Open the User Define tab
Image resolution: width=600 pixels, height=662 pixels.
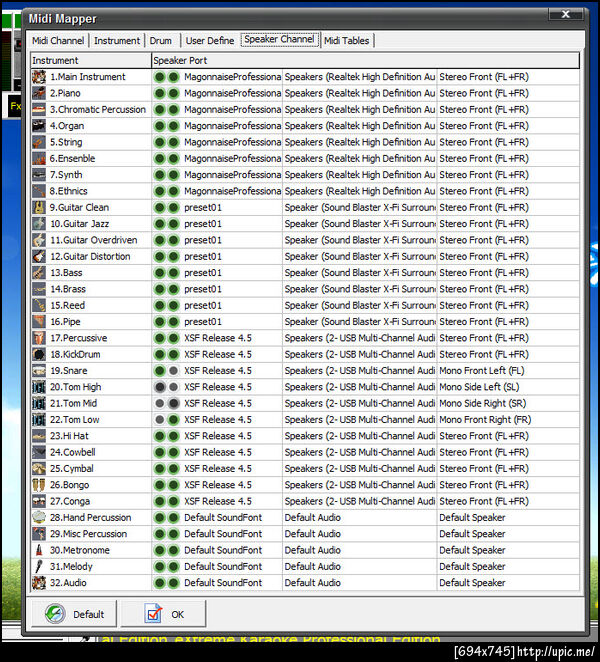pyautogui.click(x=210, y=41)
